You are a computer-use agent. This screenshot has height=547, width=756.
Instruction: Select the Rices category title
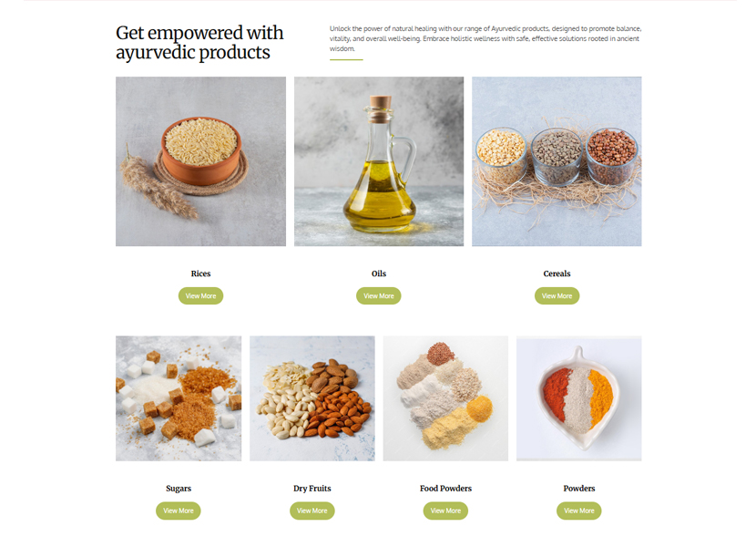(x=200, y=273)
